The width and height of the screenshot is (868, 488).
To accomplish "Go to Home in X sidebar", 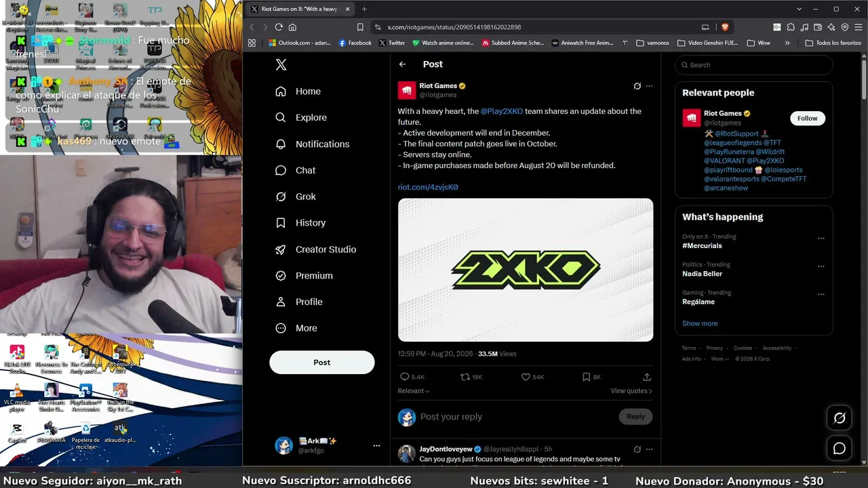I will click(x=298, y=91).
